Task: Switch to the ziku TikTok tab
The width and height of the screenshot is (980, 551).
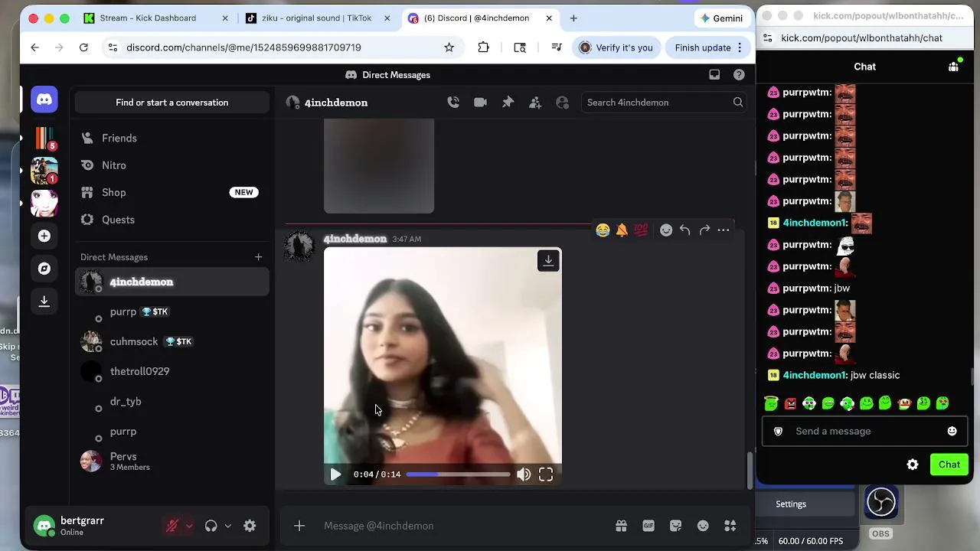Action: (x=316, y=18)
